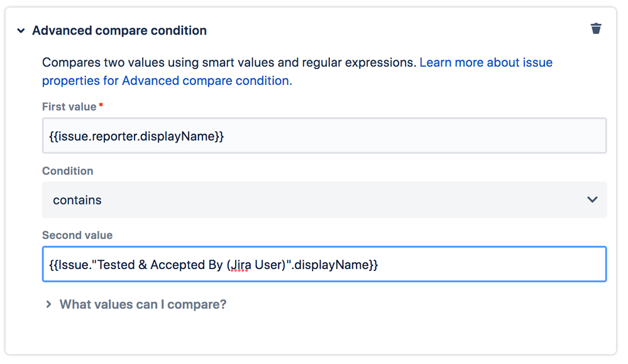
Task: Collapse the Advanced compare condition chevron
Action: (x=21, y=30)
